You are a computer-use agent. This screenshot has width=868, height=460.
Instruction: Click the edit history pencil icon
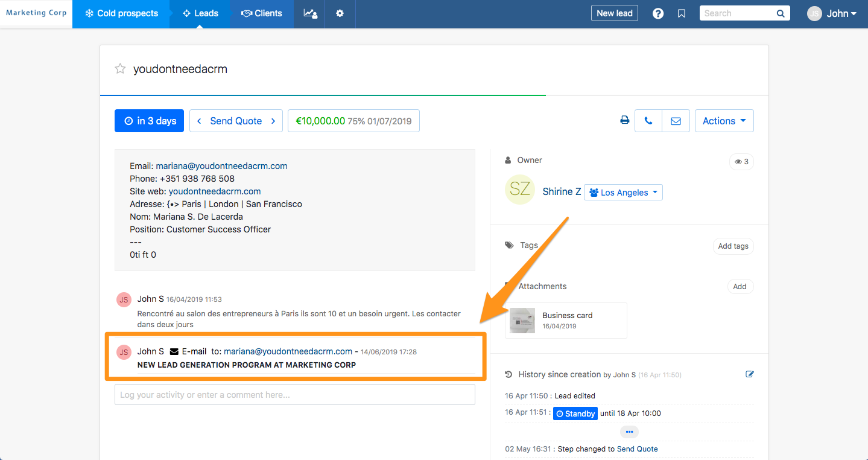coord(750,374)
